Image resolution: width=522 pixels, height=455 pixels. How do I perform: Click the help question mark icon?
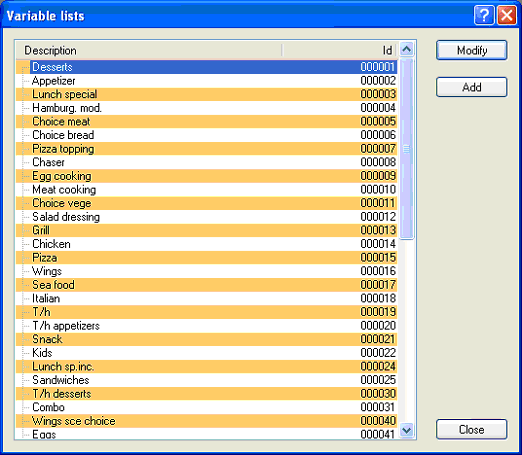484,15
